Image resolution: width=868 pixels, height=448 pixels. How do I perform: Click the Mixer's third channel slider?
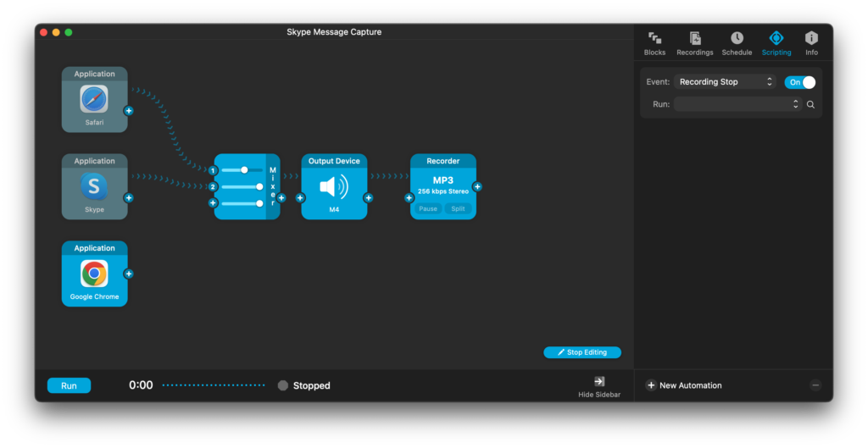tap(242, 203)
